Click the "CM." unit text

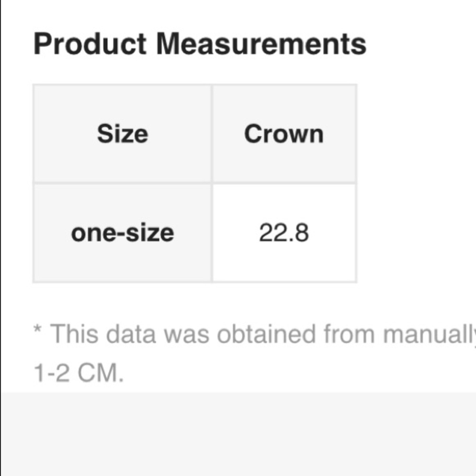101,373
